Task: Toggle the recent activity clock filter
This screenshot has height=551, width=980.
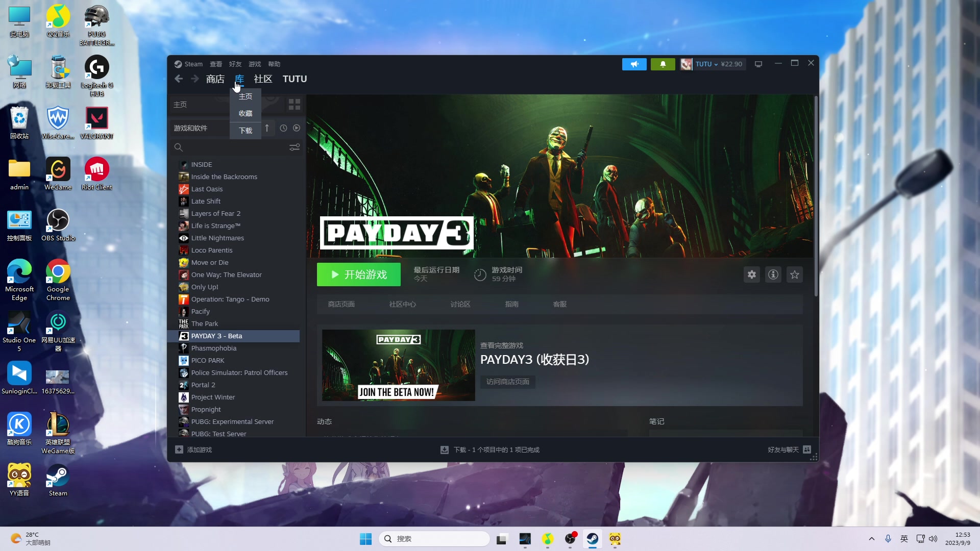Action: point(283,128)
